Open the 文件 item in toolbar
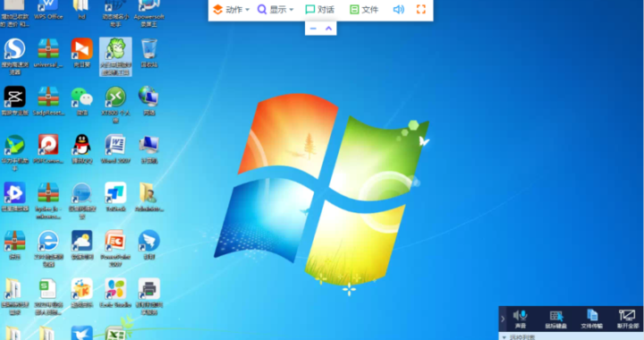 [364, 10]
